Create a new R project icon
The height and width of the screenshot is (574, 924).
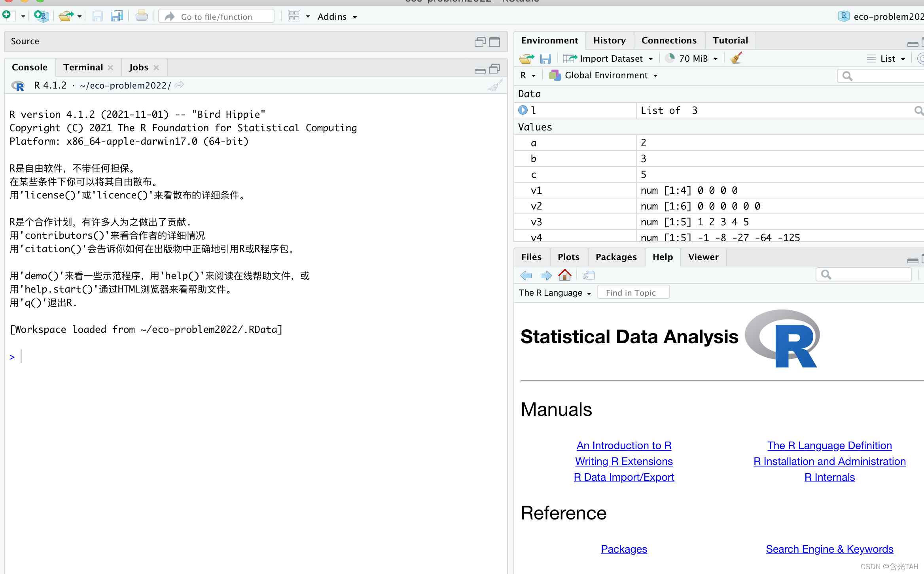coord(41,16)
